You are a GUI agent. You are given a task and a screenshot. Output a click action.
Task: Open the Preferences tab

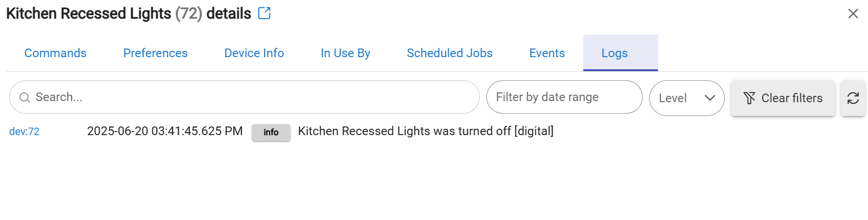[x=155, y=53]
